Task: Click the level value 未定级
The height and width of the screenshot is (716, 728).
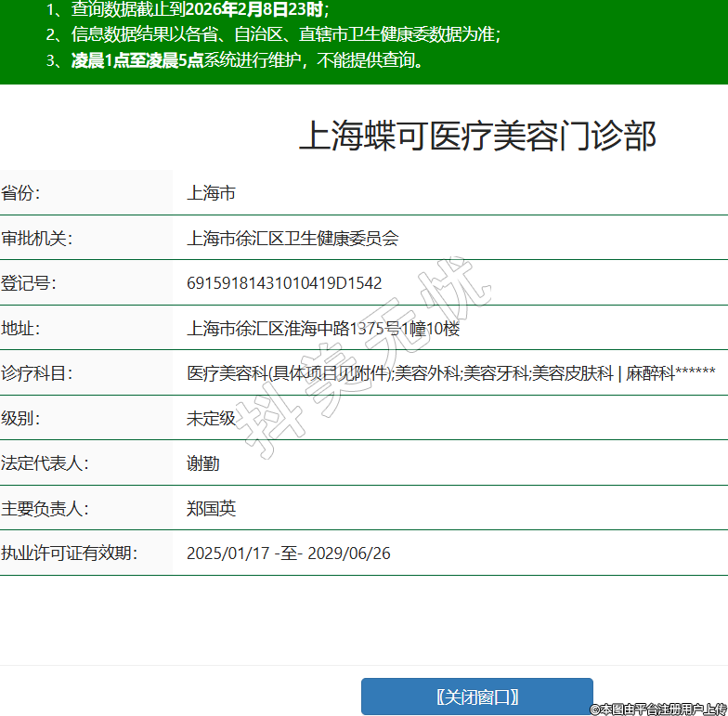Action: pos(211,419)
